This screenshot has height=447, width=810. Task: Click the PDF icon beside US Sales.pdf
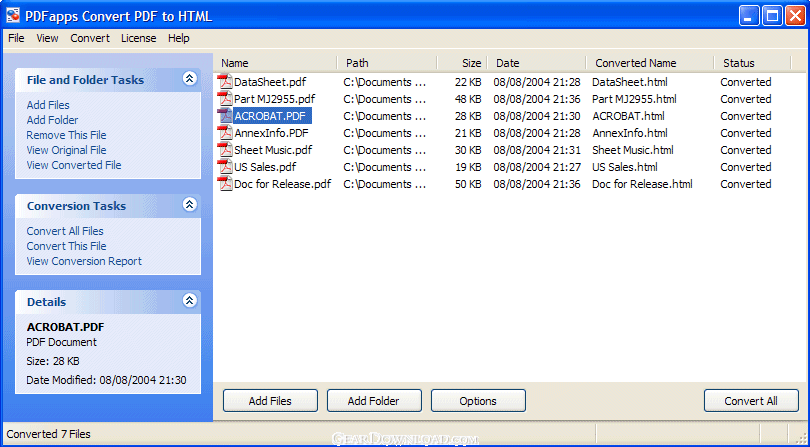(x=225, y=167)
